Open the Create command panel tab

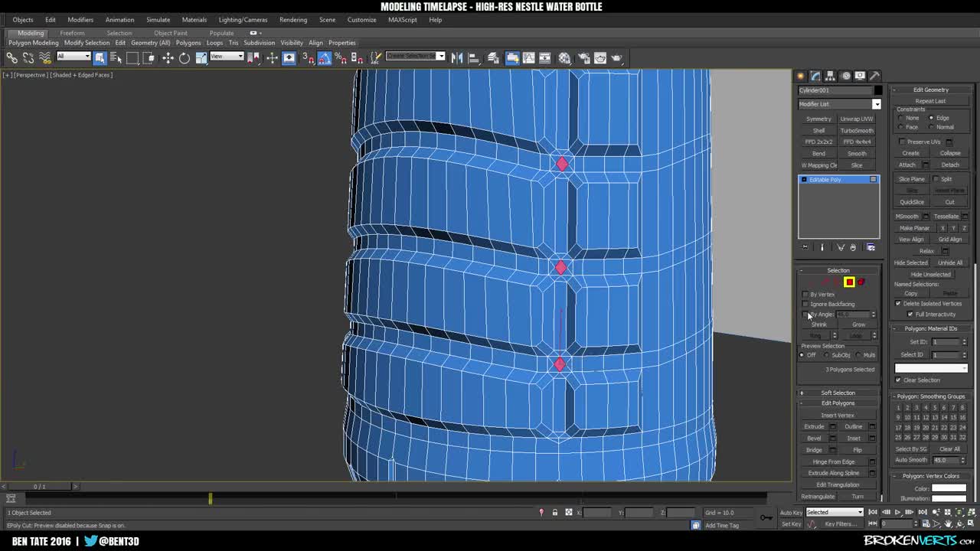pyautogui.click(x=801, y=76)
